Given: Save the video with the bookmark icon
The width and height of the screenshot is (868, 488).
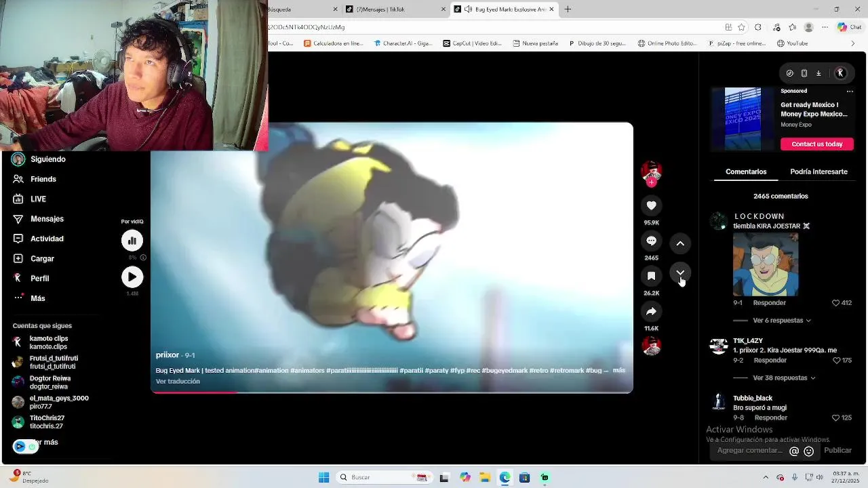Looking at the screenshot, I should tap(651, 276).
